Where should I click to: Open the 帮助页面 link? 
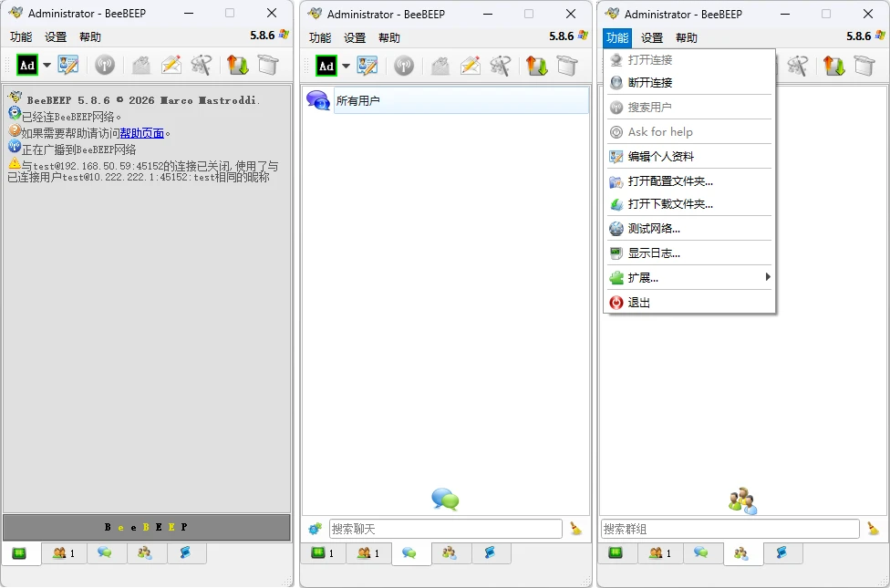click(x=142, y=133)
